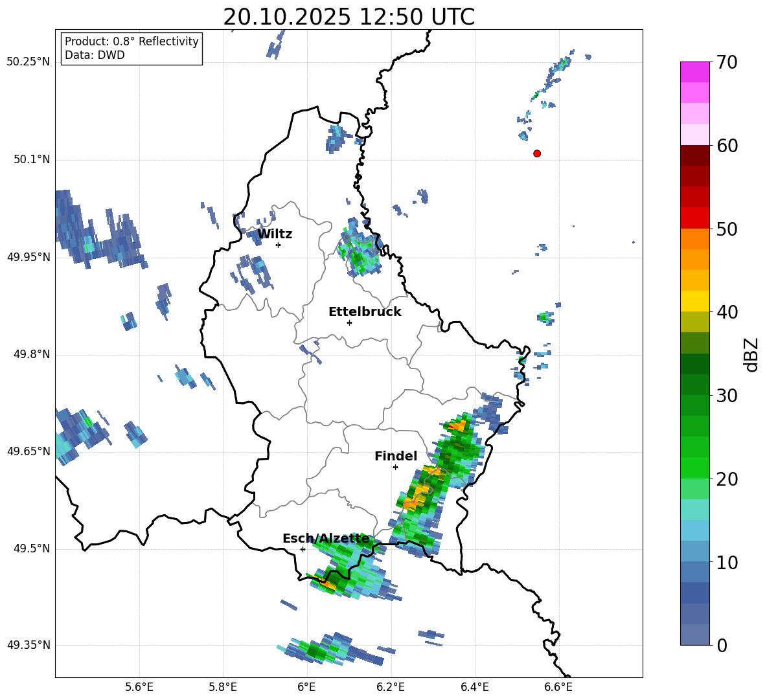Click the '49.65°N' latitude label
The image size is (767, 700).
point(29,451)
